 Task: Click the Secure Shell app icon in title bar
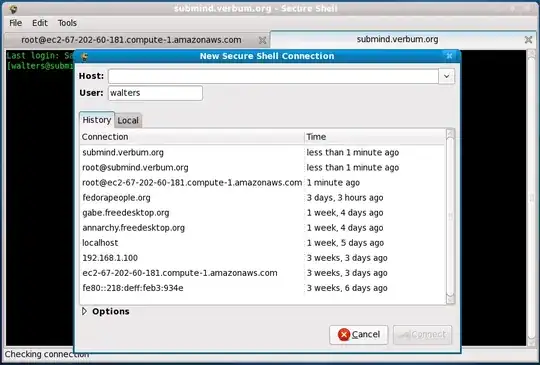click(x=13, y=9)
